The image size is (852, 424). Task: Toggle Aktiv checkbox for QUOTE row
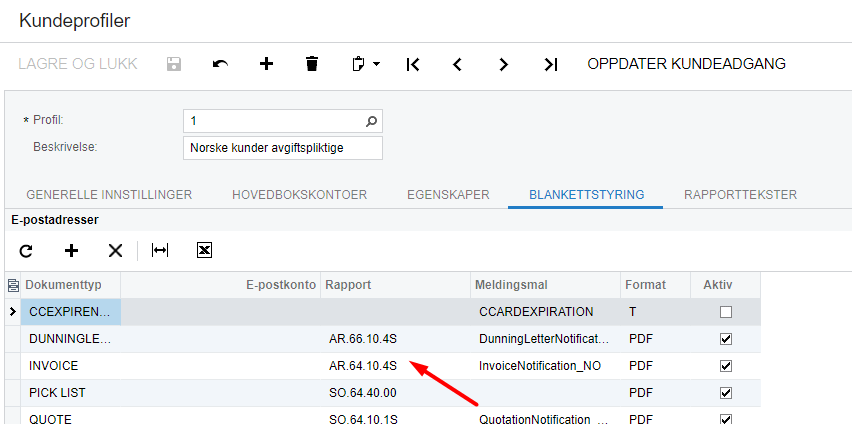coord(725,419)
